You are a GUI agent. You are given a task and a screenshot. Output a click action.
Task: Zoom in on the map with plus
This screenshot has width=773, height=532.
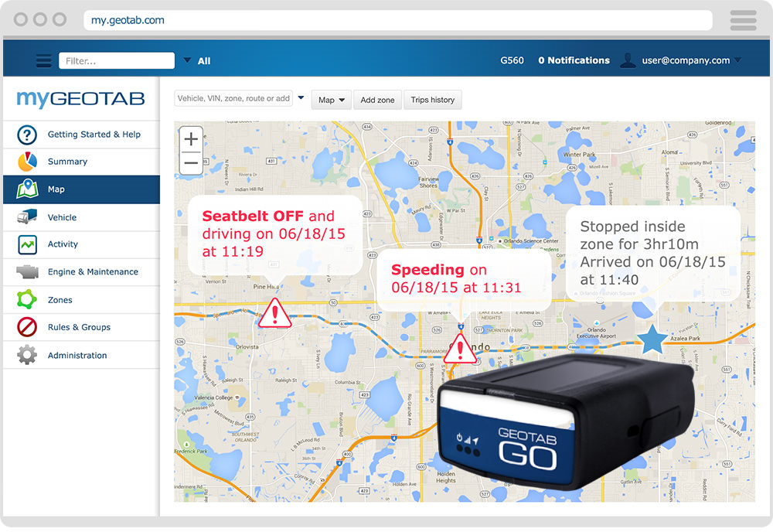[191, 139]
